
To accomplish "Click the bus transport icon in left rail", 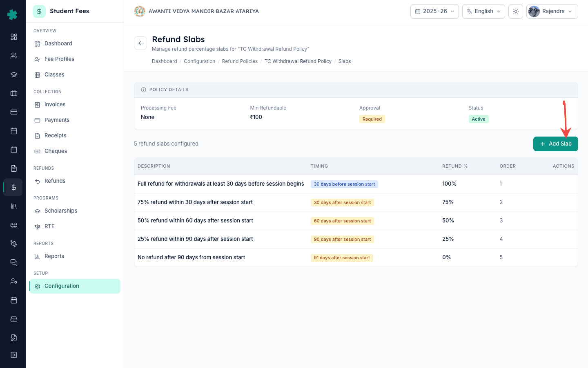I will (13, 225).
